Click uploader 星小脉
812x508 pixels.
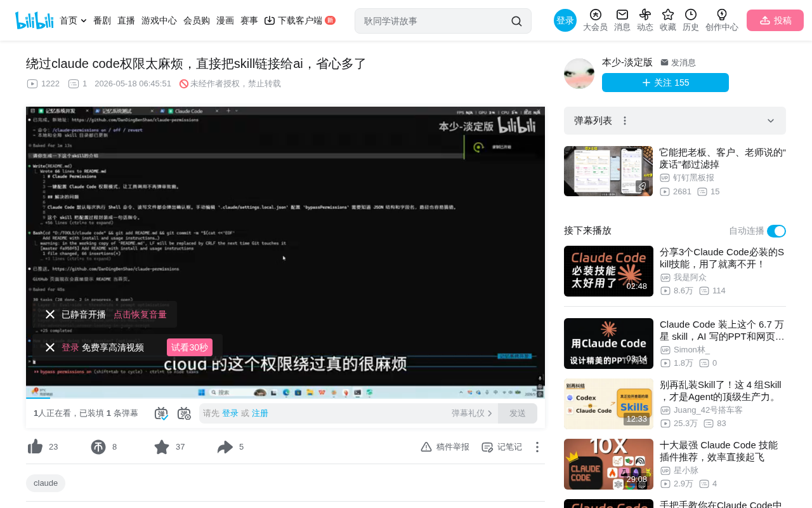686,471
